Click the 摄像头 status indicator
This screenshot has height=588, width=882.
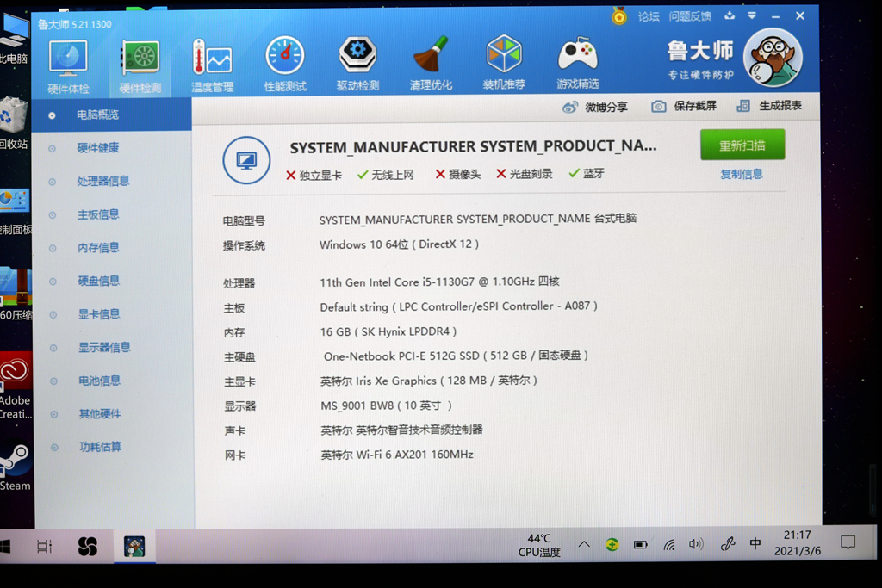(458, 174)
